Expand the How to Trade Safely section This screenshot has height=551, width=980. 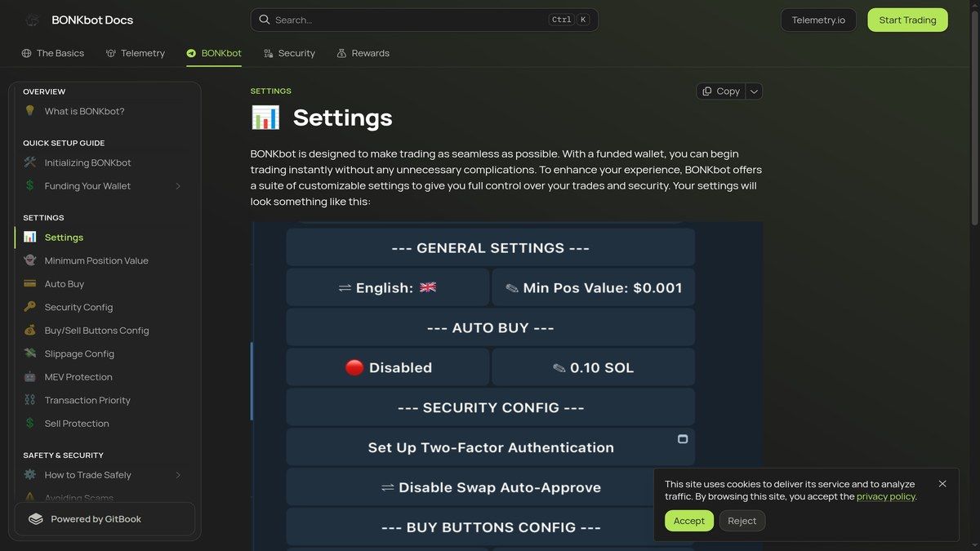(x=179, y=474)
